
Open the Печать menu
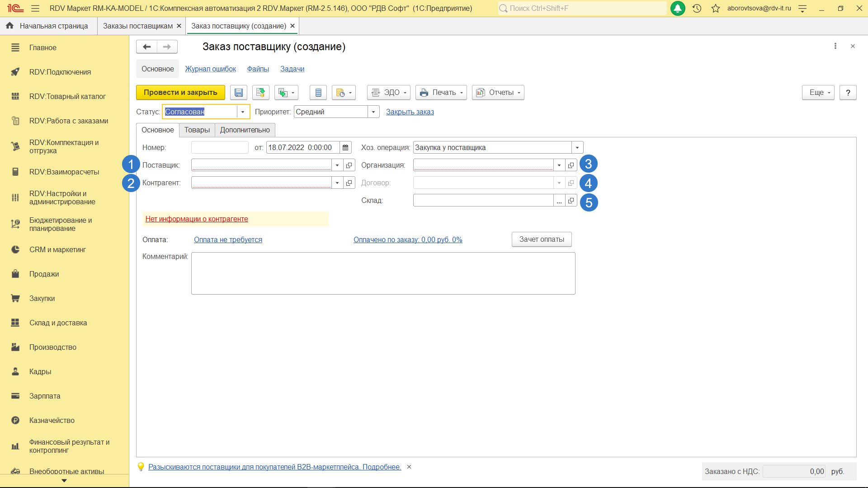(441, 93)
